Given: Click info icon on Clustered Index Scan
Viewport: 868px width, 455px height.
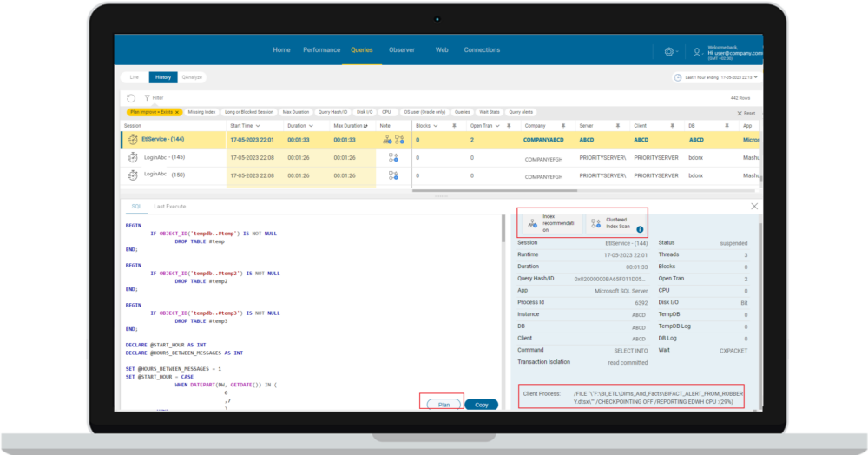Looking at the screenshot, I should [x=640, y=229].
